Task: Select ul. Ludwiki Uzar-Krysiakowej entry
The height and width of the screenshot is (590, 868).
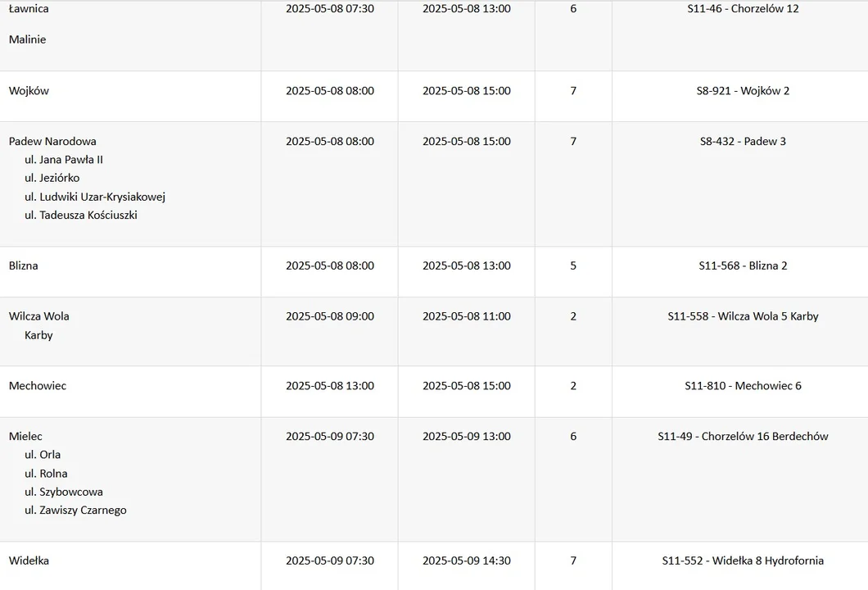Action: coord(95,197)
